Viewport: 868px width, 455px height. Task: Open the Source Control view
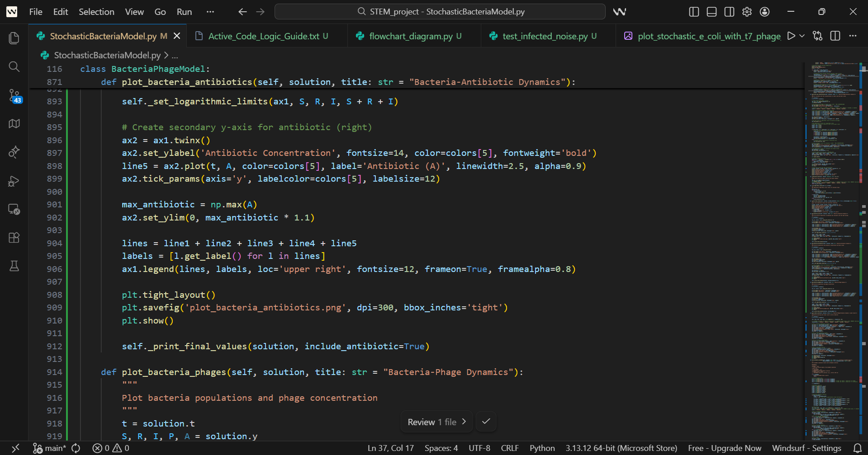tap(14, 96)
